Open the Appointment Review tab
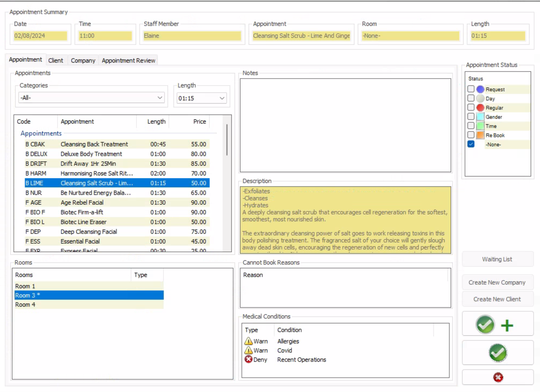Viewport: 540px width, 392px height. click(x=128, y=60)
